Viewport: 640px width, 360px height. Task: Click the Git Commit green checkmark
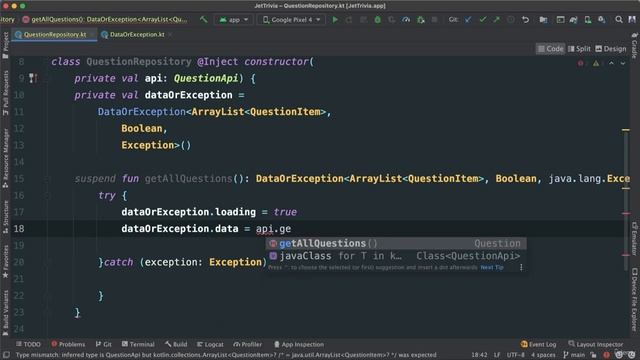[482, 19]
